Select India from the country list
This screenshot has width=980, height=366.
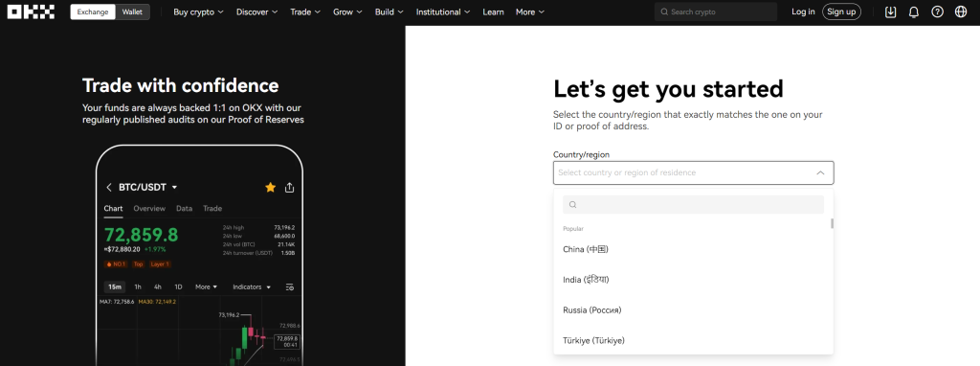[693, 280]
